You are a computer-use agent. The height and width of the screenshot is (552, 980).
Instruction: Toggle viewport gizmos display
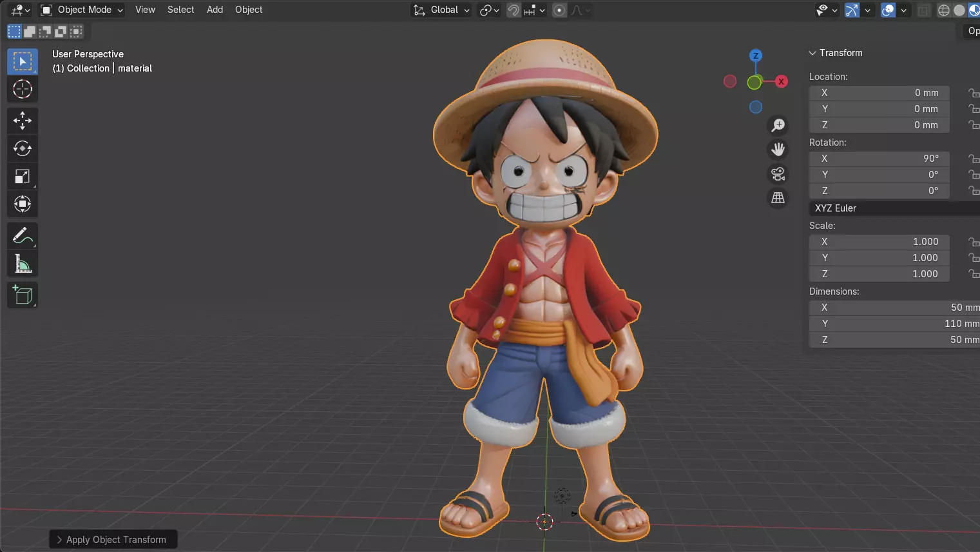tap(852, 10)
